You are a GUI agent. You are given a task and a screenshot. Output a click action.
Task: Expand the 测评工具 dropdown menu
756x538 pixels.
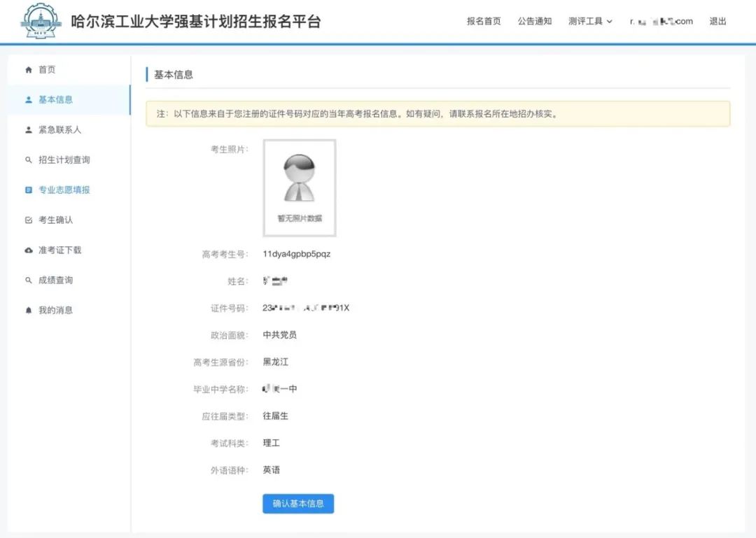(590, 21)
